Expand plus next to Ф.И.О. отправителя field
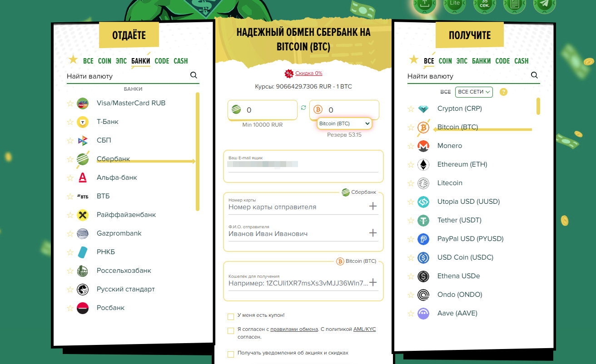 [x=373, y=233]
